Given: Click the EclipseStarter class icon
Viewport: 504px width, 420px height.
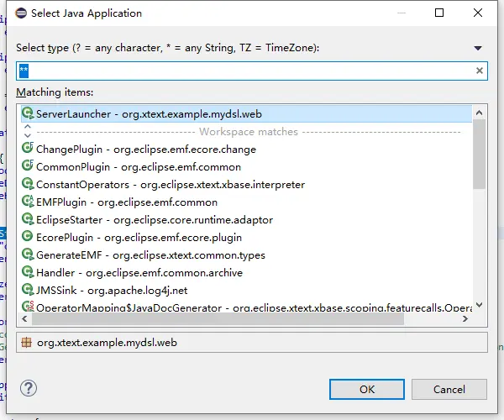Looking at the screenshot, I should (x=28, y=219).
